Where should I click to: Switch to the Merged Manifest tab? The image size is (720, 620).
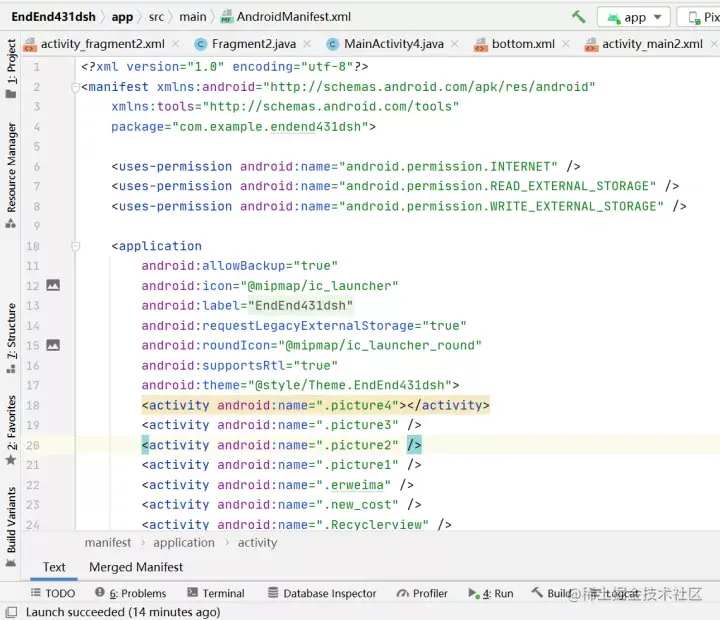pyautogui.click(x=136, y=567)
